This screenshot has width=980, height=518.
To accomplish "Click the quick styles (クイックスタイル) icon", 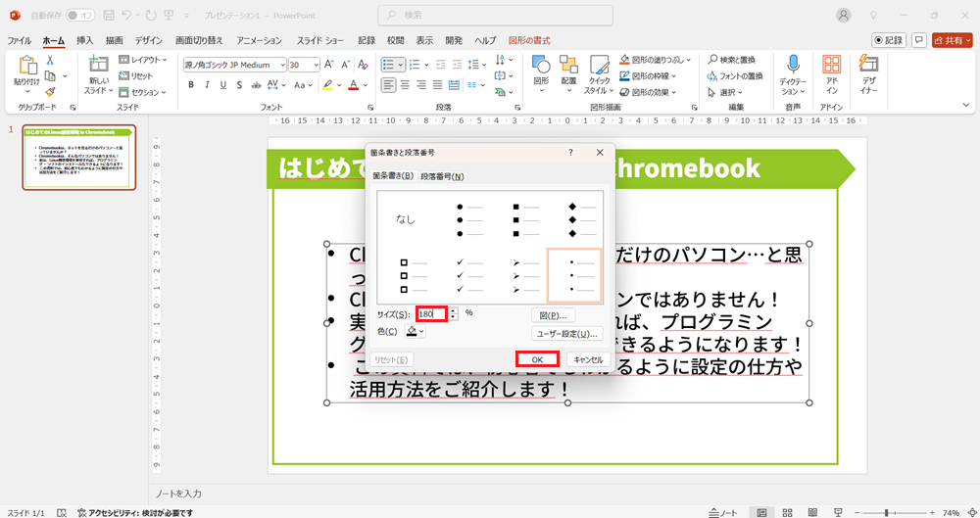I will [599, 65].
